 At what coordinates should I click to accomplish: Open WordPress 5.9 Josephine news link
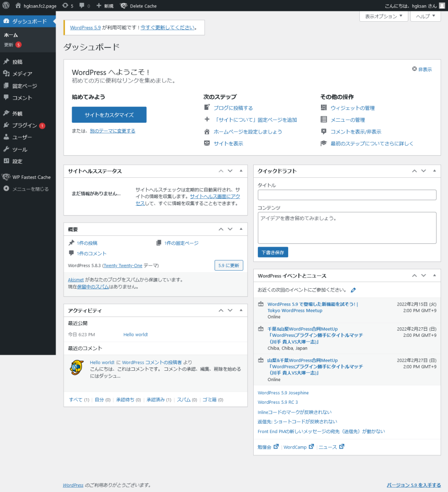pyautogui.click(x=283, y=393)
